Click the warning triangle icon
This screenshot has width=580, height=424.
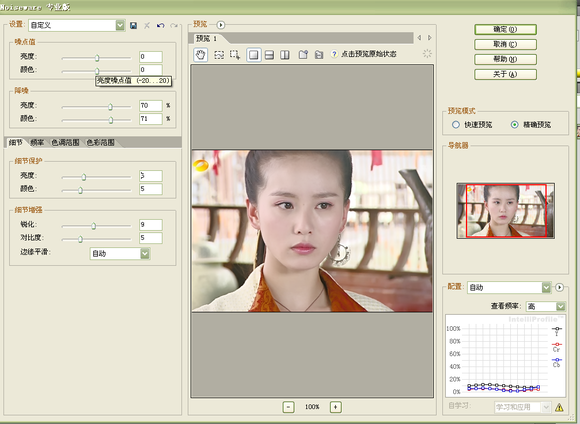coord(559,407)
